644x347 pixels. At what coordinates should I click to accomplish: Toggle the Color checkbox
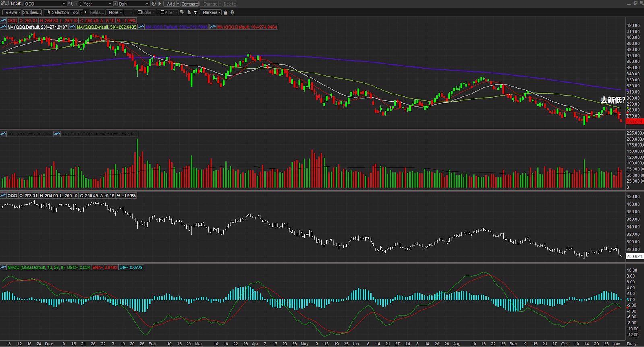(x=140, y=12)
